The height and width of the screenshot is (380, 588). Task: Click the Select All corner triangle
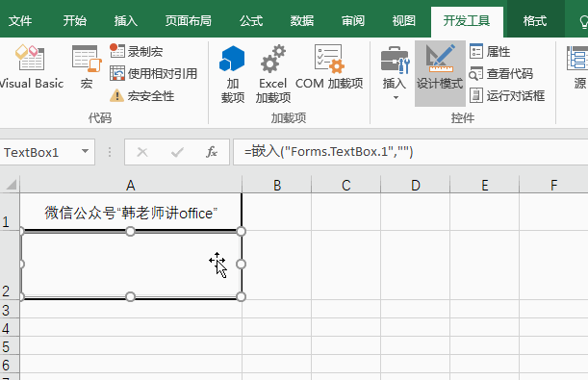(11, 185)
